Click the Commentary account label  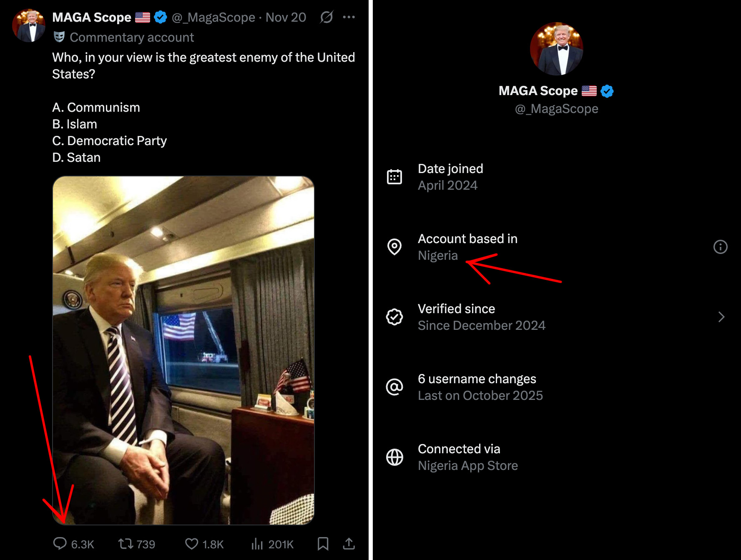click(131, 38)
